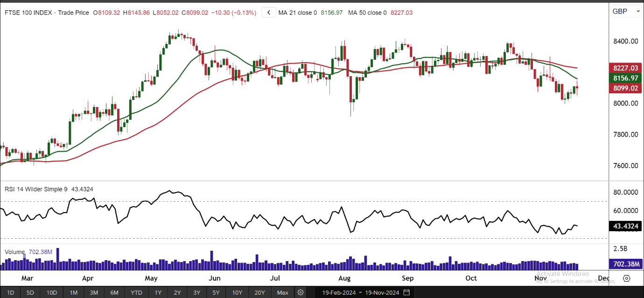Click the May label on the time axis

click(151, 278)
